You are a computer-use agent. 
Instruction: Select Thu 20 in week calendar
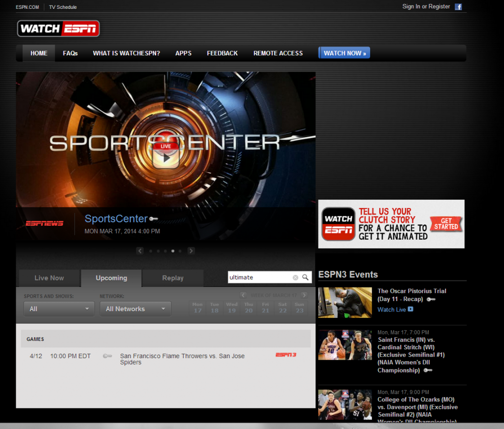tap(249, 307)
